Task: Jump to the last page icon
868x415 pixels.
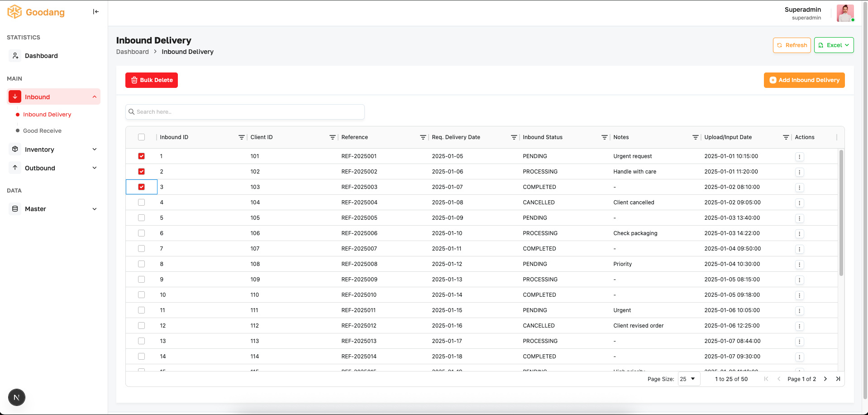Action: click(x=838, y=379)
